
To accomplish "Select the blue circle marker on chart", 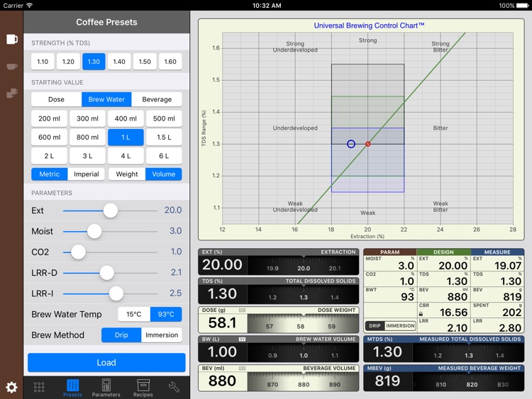I will (x=351, y=144).
